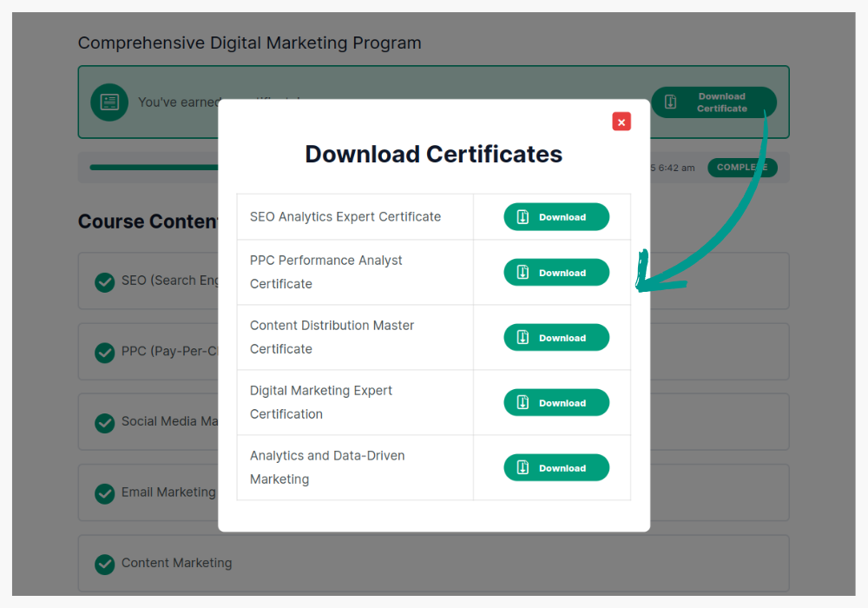The width and height of the screenshot is (868, 608).
Task: Click the checkmark icon beside SEO lesson
Action: (x=105, y=281)
